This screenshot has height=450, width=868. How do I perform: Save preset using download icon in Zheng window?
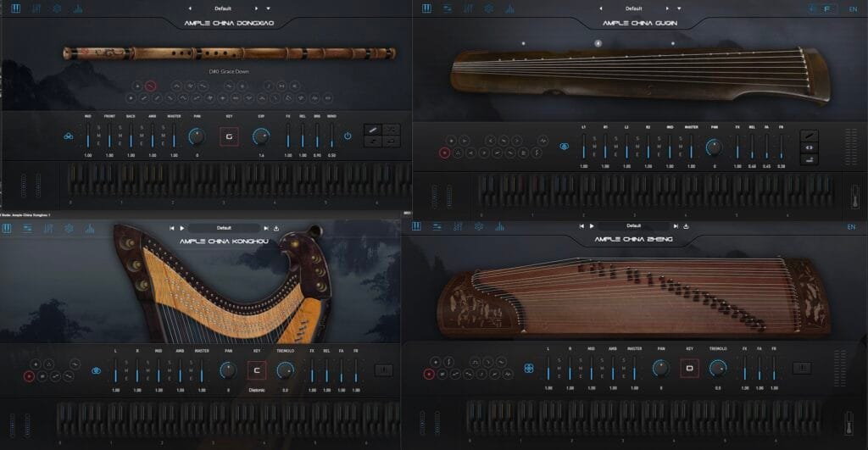coord(686,225)
